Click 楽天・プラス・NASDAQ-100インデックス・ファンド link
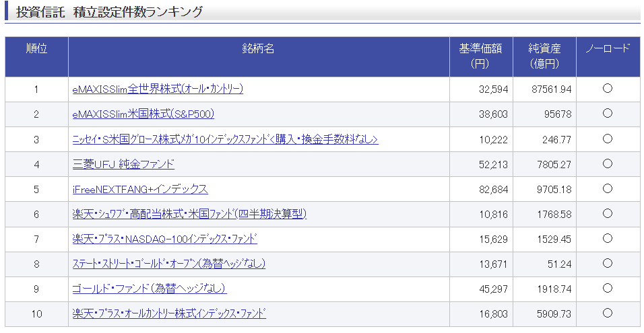 pyautogui.click(x=164, y=239)
